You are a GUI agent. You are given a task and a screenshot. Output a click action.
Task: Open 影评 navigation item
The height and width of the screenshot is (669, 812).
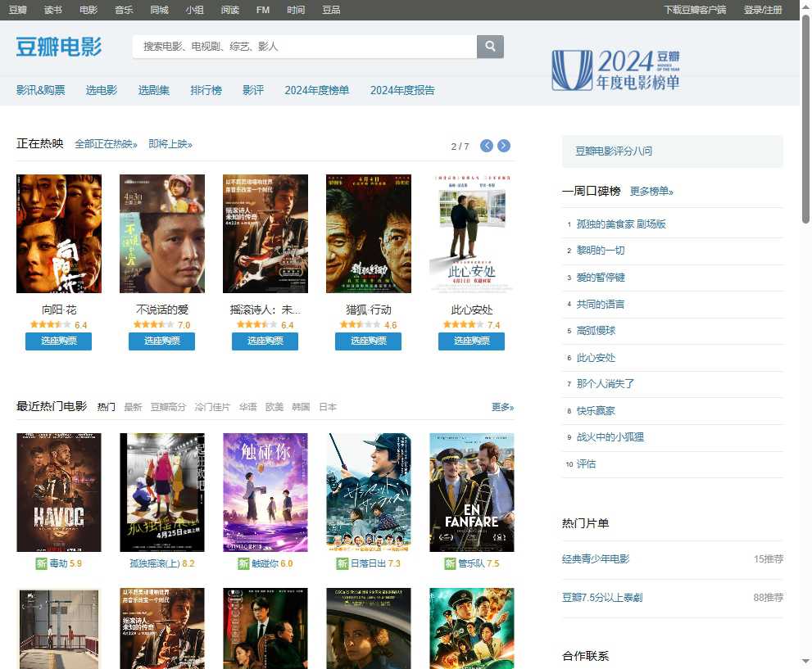253,90
